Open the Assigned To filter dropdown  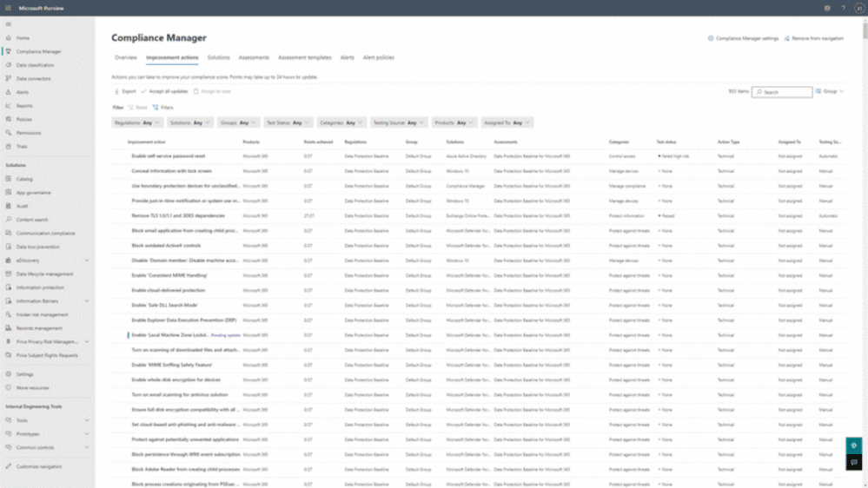tap(507, 122)
